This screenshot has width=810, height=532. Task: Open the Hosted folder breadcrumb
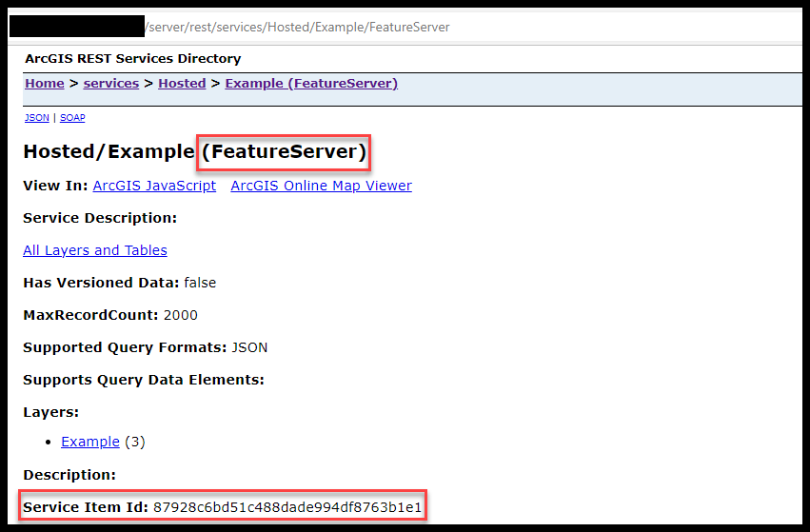(182, 83)
